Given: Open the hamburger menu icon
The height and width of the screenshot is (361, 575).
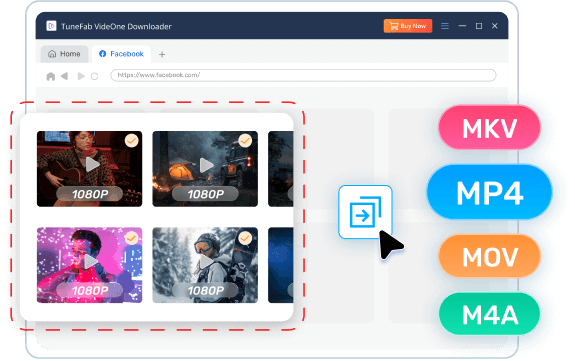Looking at the screenshot, I should [445, 26].
